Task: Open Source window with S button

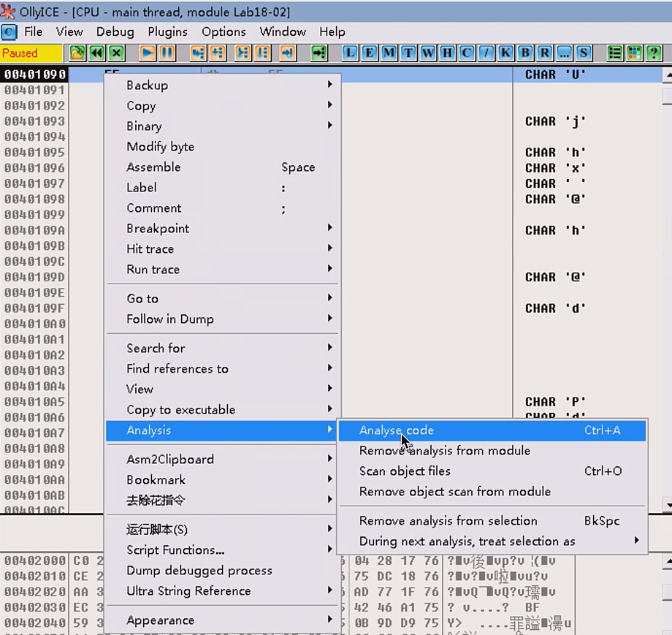Action: (x=584, y=53)
